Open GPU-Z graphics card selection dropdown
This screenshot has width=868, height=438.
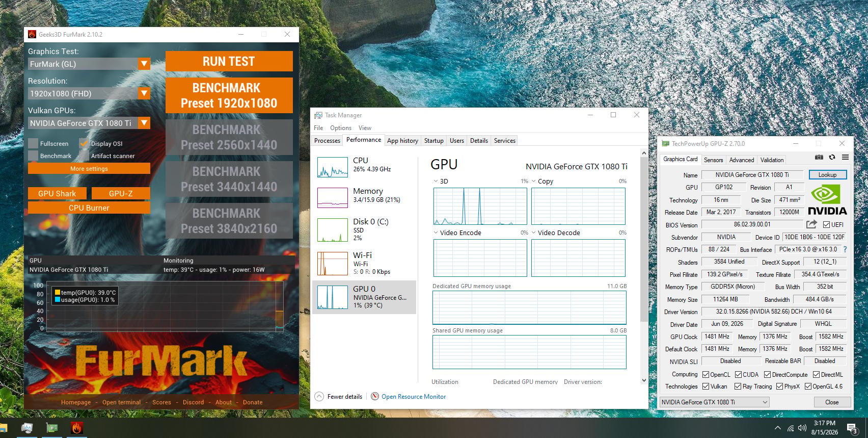click(714, 402)
